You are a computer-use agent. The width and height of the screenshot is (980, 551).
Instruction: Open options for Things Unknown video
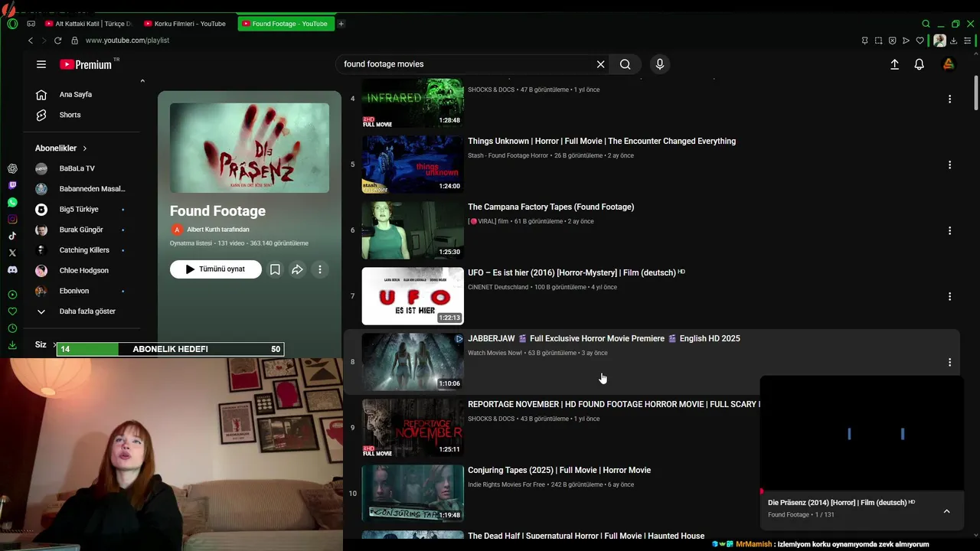[949, 165]
